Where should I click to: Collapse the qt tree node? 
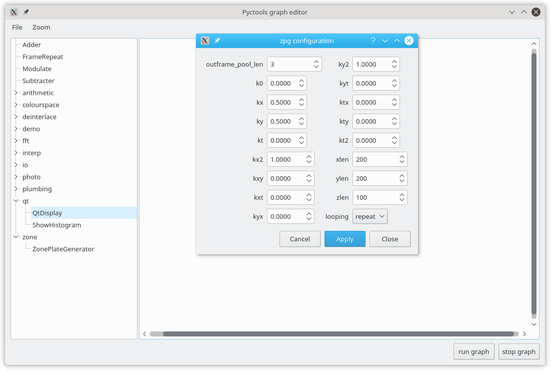[x=16, y=201]
